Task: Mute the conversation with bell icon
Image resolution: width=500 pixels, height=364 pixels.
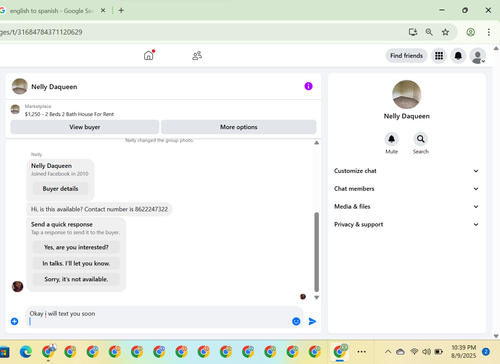Action: [x=392, y=139]
